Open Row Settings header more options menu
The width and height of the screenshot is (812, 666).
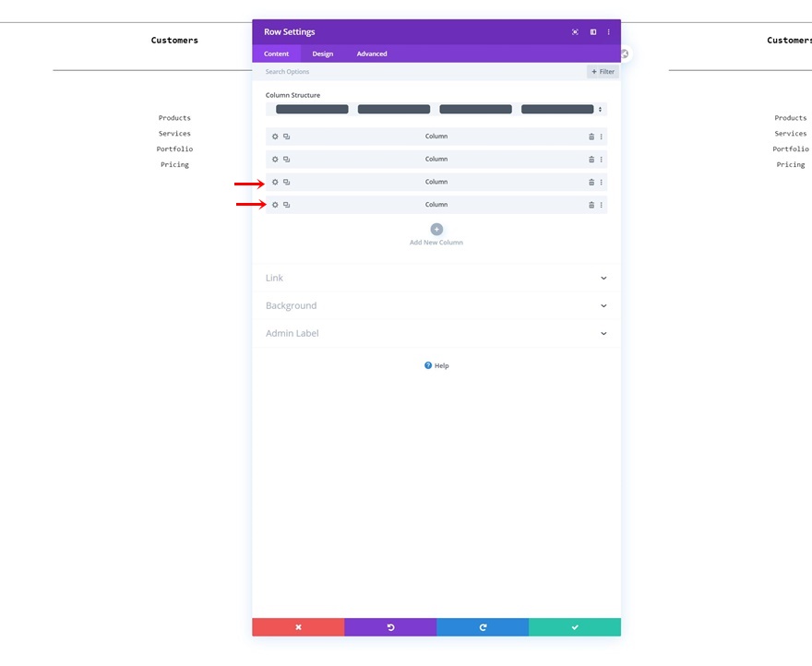coord(608,32)
